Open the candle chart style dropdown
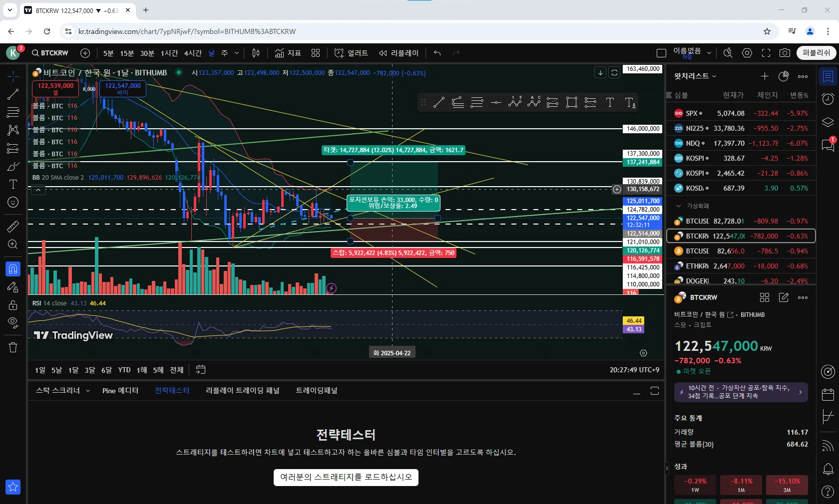This screenshot has height=504, width=839. point(256,53)
